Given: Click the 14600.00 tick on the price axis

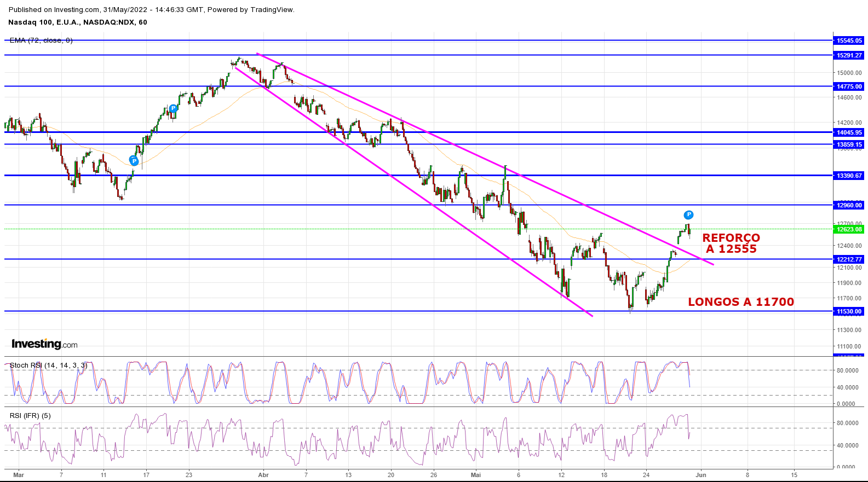Looking at the screenshot, I should tap(849, 97).
